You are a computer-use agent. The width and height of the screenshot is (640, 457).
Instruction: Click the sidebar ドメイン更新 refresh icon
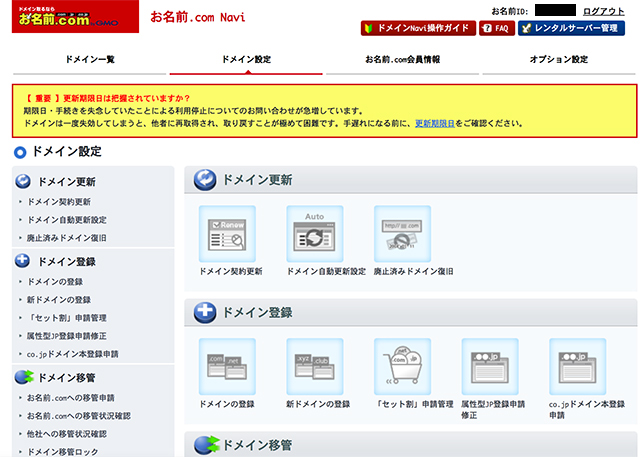point(23,181)
